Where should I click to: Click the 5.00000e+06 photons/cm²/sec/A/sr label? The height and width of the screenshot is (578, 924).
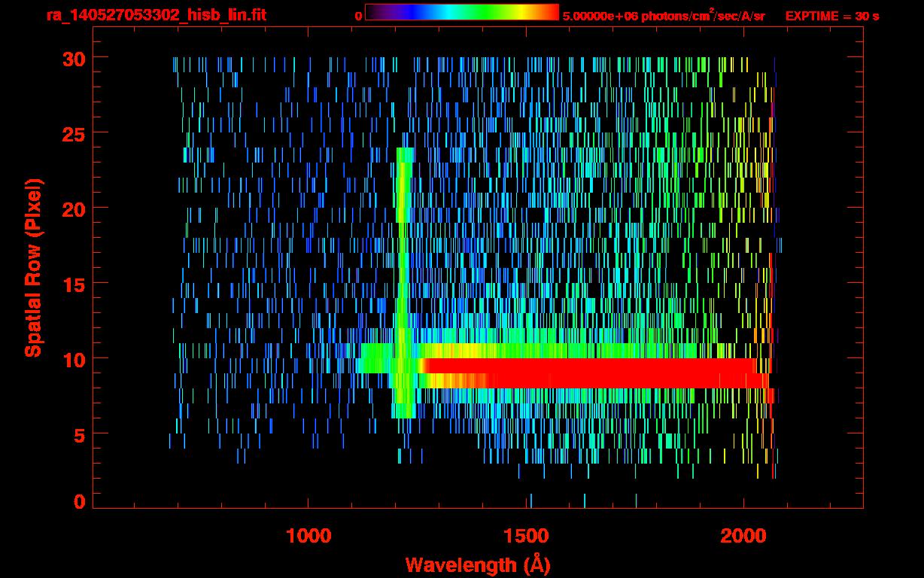click(x=664, y=15)
